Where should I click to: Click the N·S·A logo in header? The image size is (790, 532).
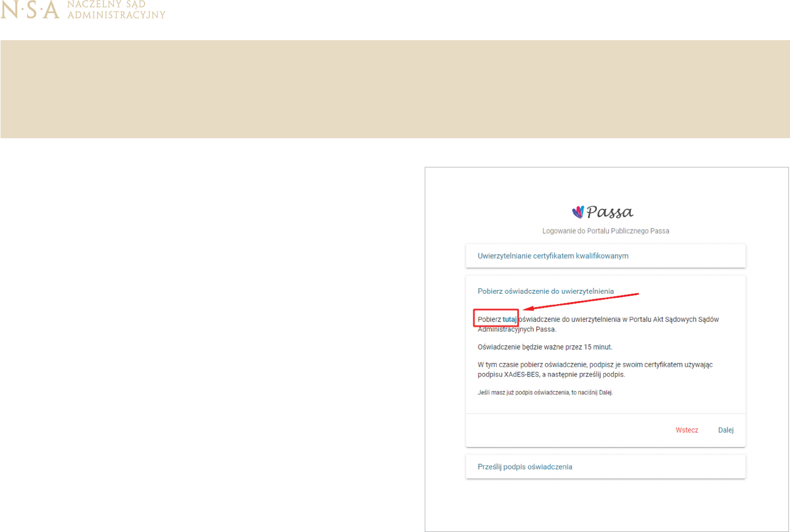30,10
